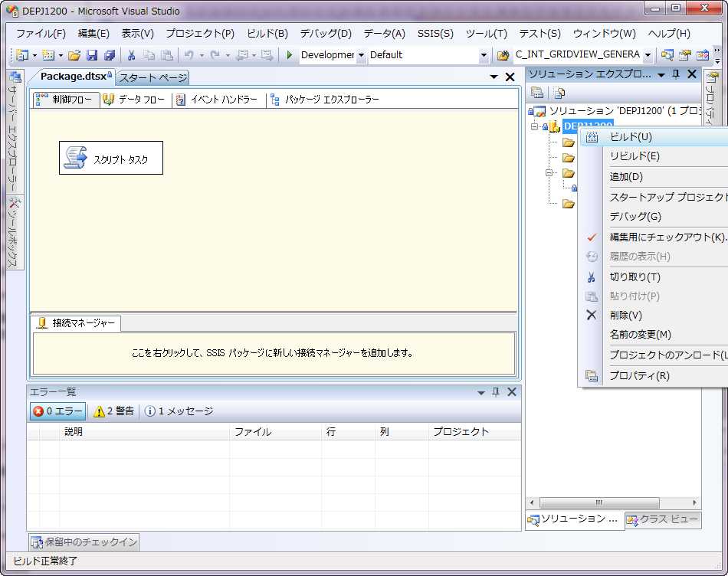Image resolution: width=728 pixels, height=576 pixels.
Task: Click the Find in Files icon beside the search box
Action: (503, 55)
